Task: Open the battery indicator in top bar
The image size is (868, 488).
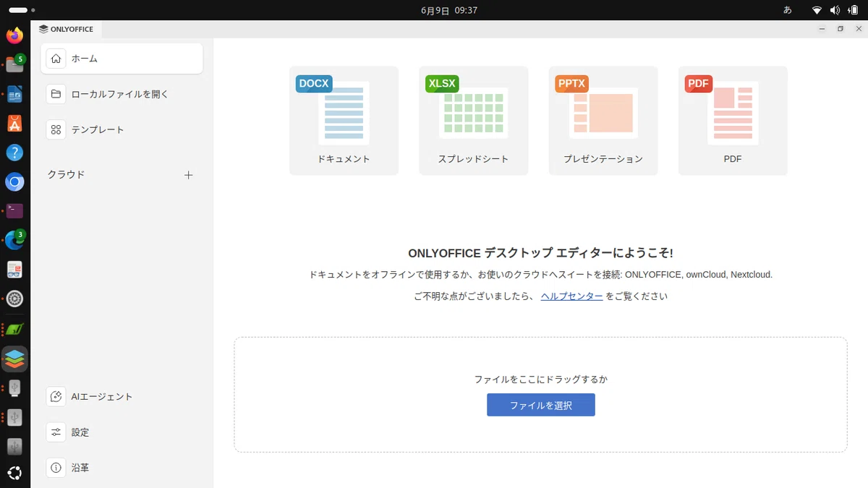Action: tap(854, 10)
